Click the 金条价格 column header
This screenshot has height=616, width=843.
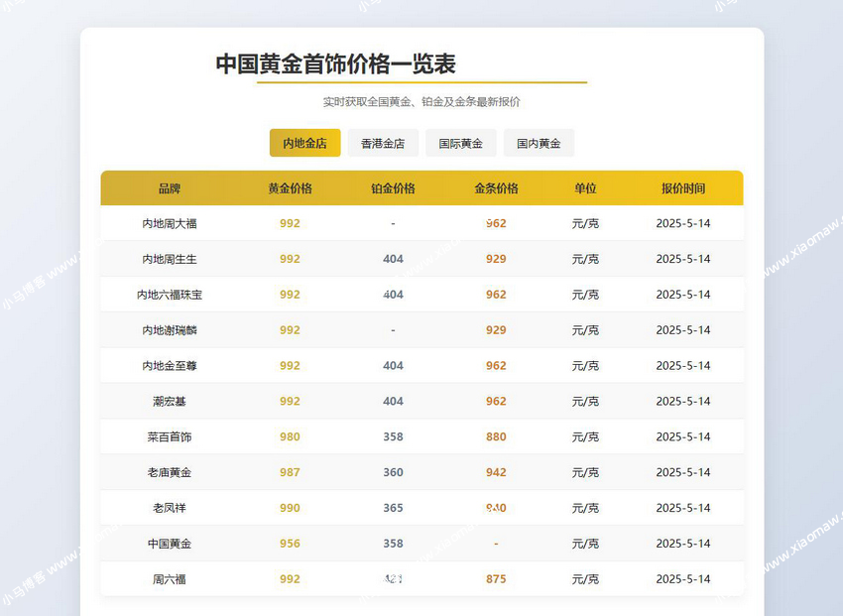point(496,188)
